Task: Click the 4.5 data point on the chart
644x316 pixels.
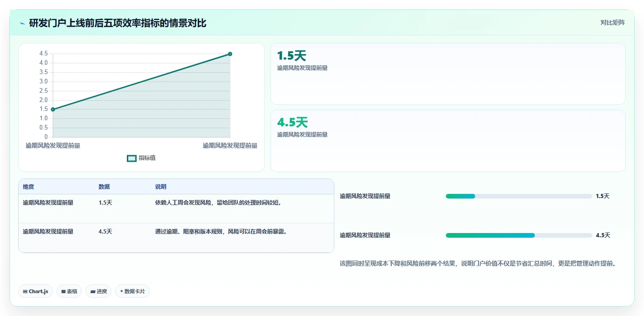Action: coord(230,54)
